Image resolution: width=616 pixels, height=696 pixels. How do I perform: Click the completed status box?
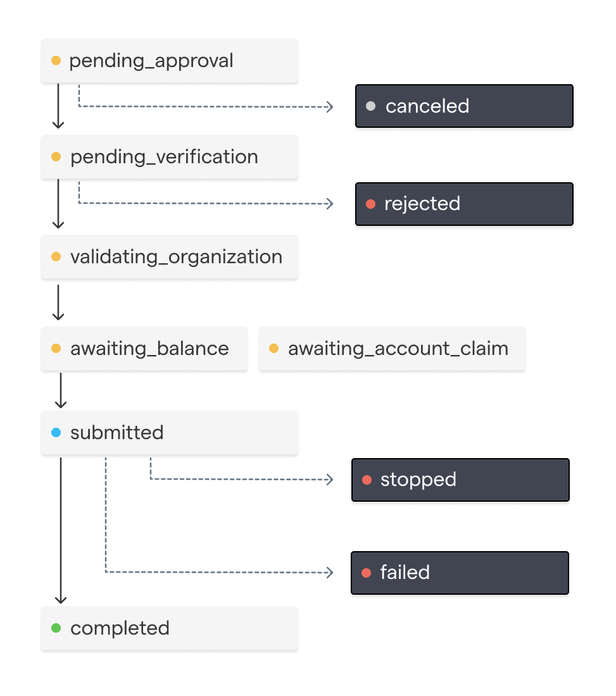[169, 628]
